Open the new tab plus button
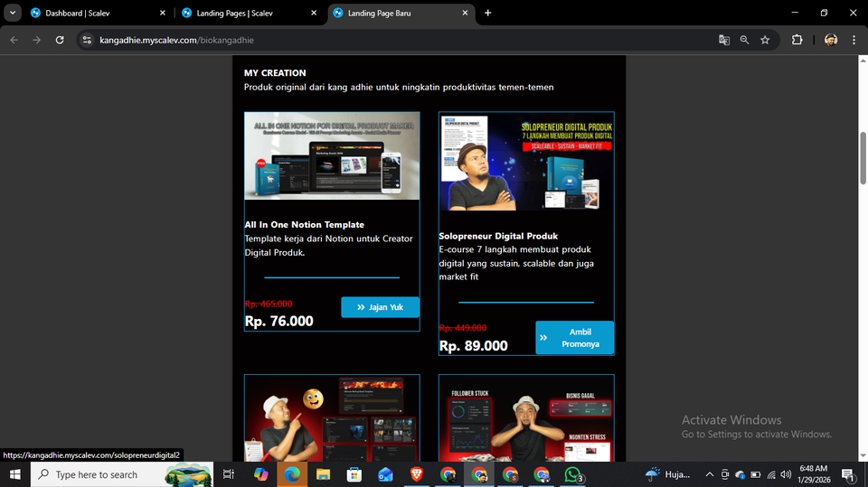The image size is (868, 487). click(x=488, y=13)
